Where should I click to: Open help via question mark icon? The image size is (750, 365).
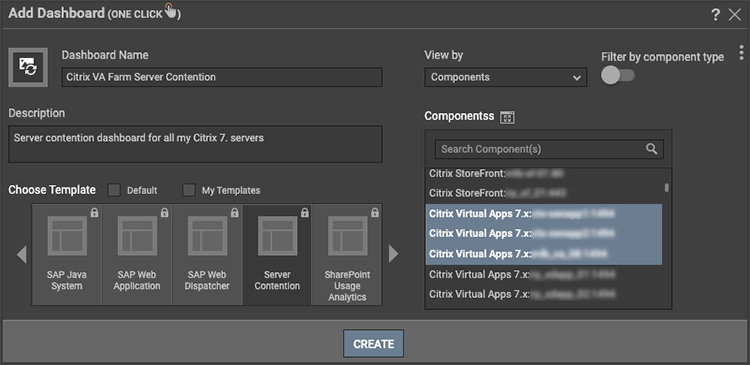pos(716,15)
